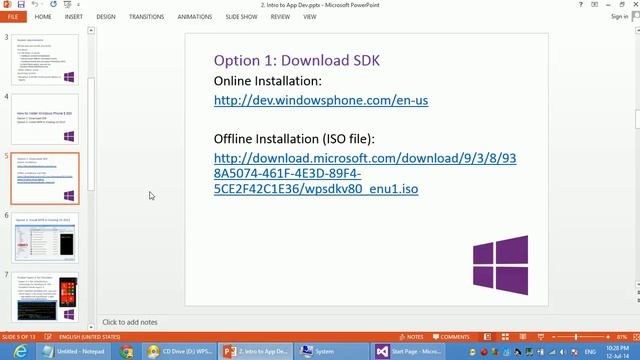This screenshot has height=360, width=640.
Task: Click the zoom out minus button
Action: click(x=554, y=337)
